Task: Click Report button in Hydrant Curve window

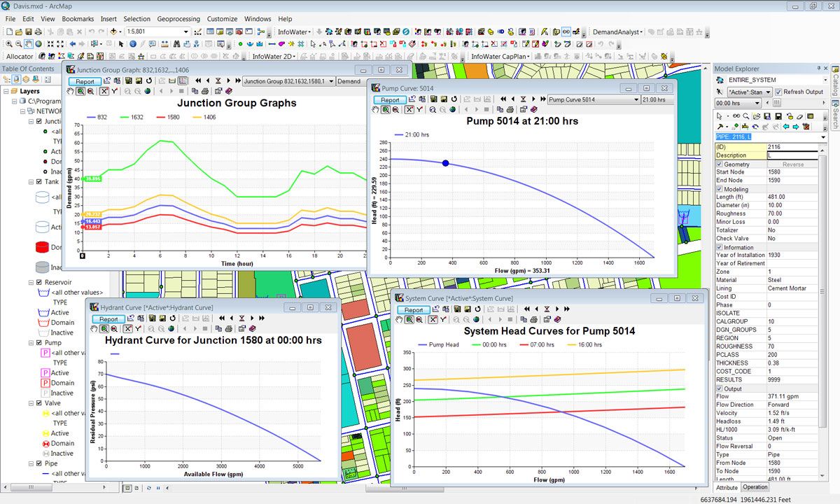Action: point(108,319)
